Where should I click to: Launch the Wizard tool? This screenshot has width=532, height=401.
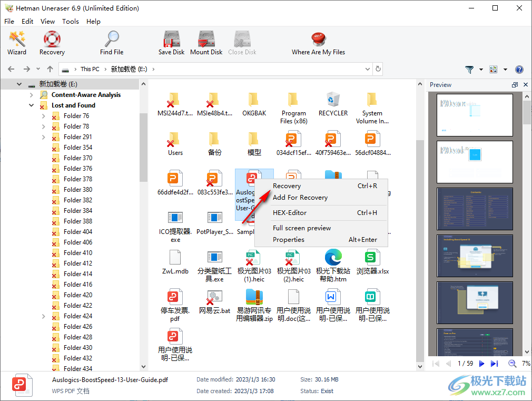coord(17,43)
